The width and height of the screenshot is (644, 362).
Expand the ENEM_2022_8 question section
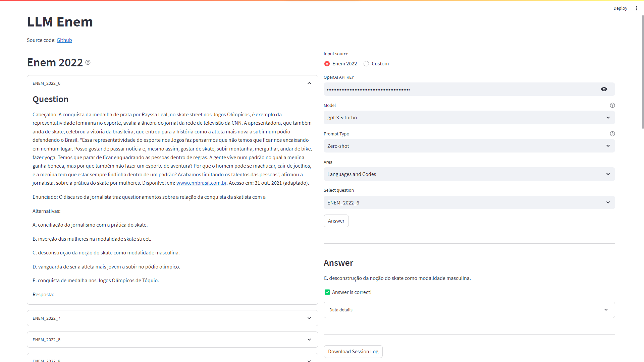click(172, 340)
